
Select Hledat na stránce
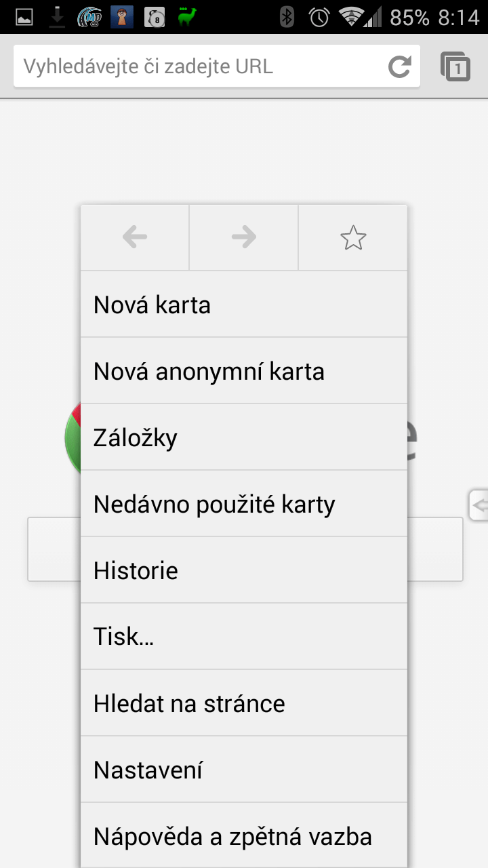[x=244, y=703]
